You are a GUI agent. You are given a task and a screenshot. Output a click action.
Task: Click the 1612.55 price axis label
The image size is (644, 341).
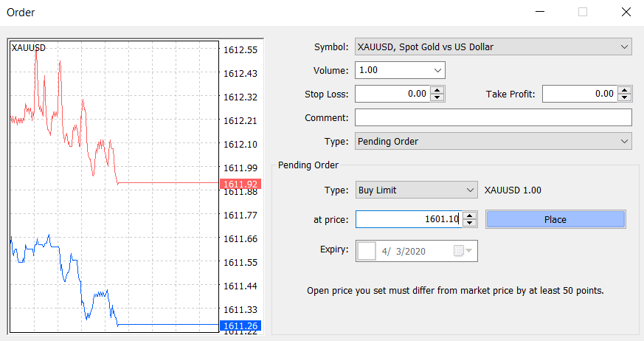point(240,50)
